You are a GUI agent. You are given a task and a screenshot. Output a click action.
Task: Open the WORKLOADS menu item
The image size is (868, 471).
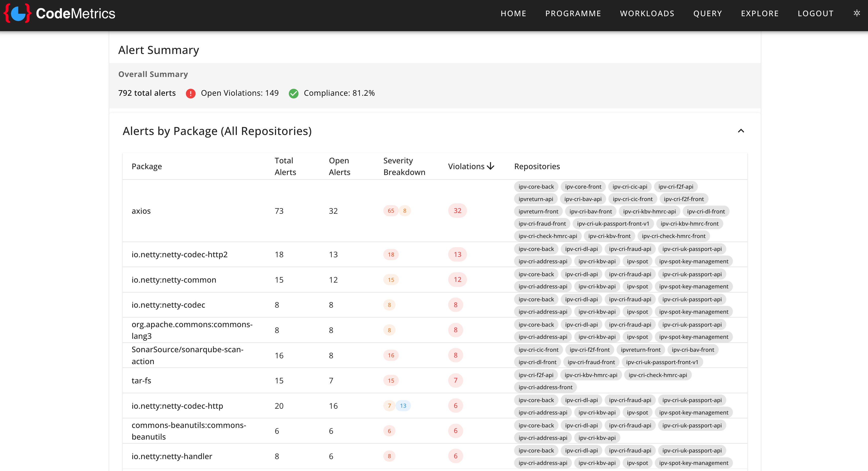647,13
